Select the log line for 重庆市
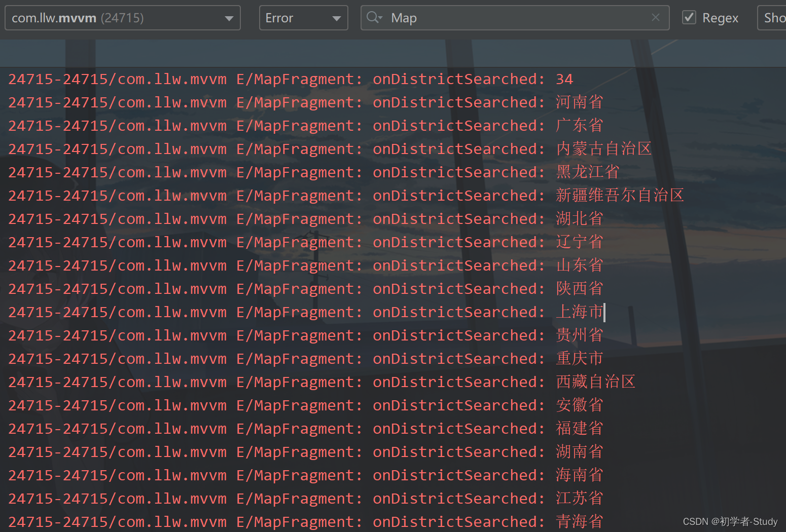 point(306,359)
